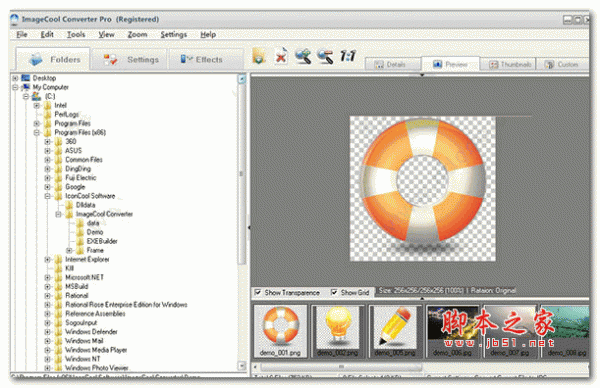Open the Help menu
600x388 pixels.
click(208, 34)
